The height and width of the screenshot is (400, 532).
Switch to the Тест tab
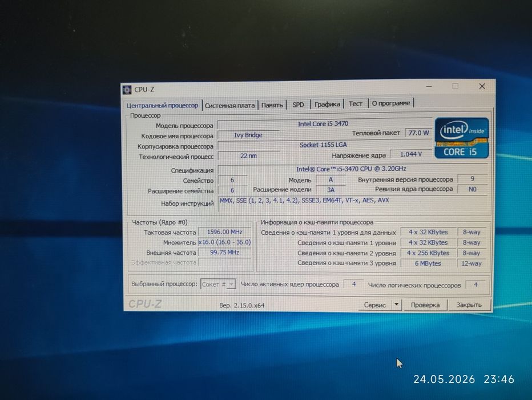click(x=356, y=103)
